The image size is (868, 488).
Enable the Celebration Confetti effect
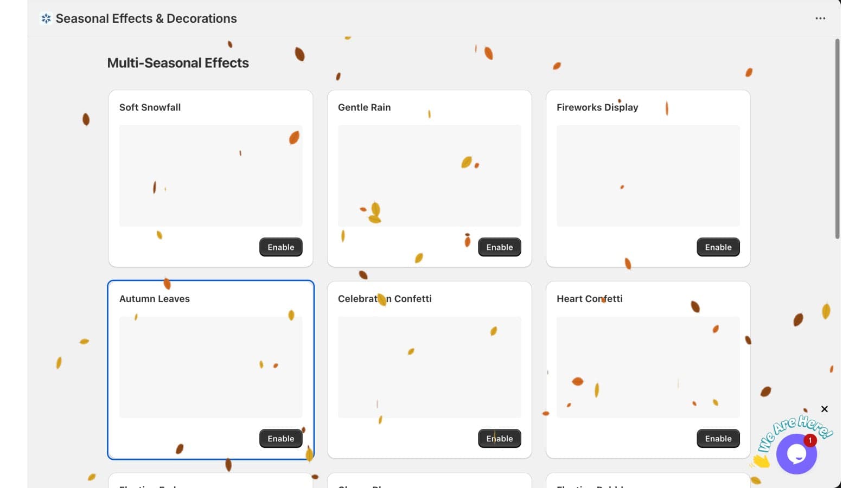pyautogui.click(x=500, y=439)
